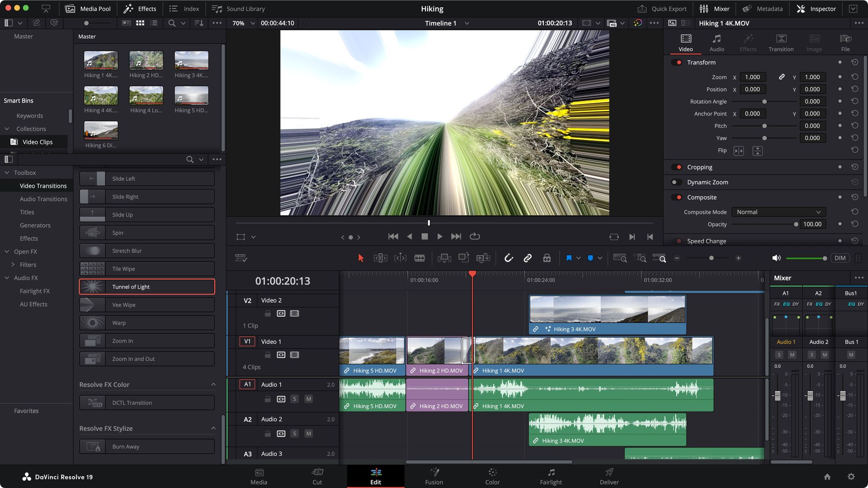The image size is (868, 488).
Task: Select the Tunnel of Light transition
Action: (146, 286)
